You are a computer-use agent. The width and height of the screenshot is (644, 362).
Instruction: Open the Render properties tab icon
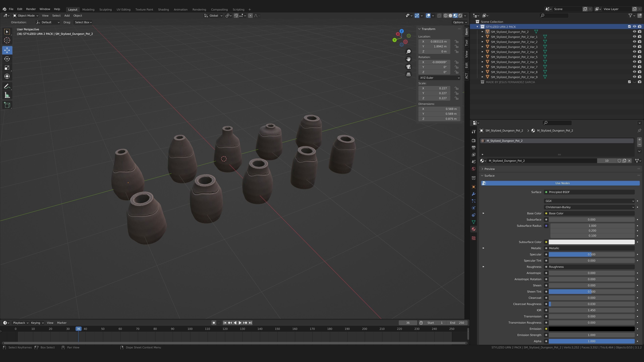[x=473, y=140]
